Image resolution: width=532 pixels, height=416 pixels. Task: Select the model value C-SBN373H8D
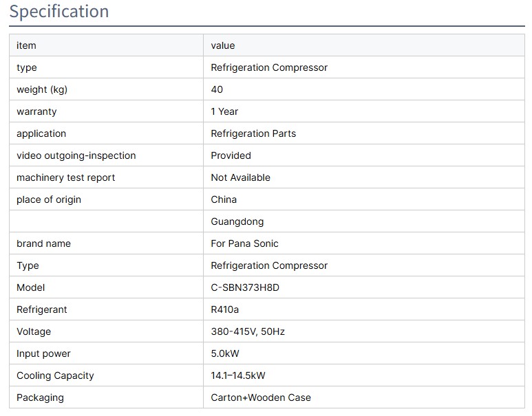245,287
